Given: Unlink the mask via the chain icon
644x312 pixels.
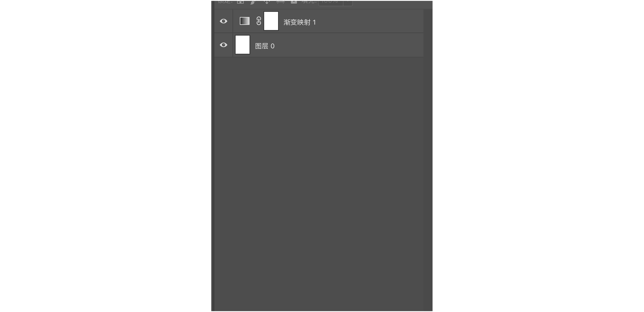Looking at the screenshot, I should click(x=259, y=21).
